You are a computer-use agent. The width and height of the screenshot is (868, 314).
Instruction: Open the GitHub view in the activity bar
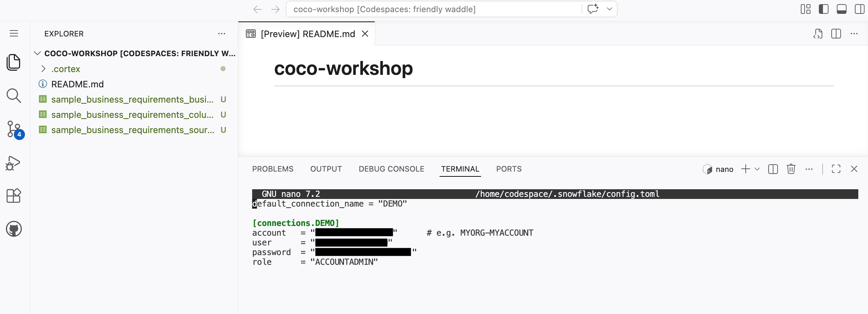(x=14, y=229)
